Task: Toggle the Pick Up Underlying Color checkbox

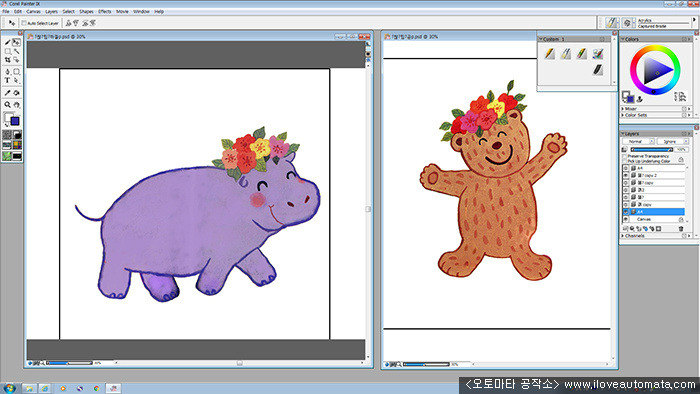Action: pos(625,161)
